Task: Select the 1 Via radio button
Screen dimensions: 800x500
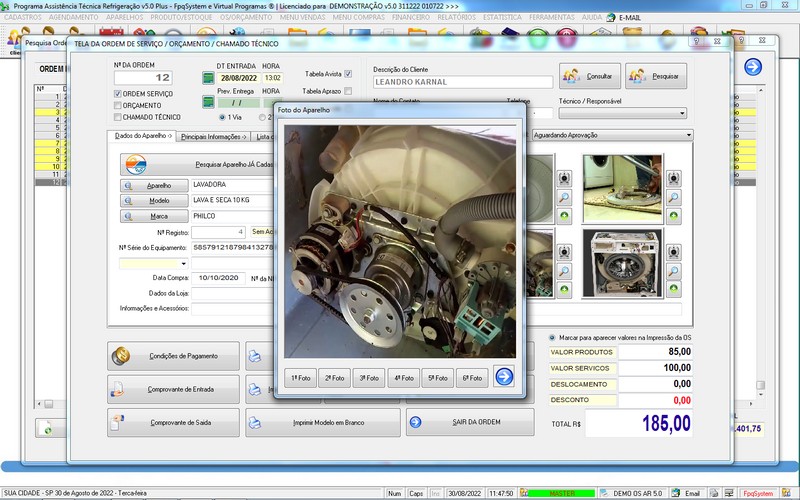Action: (221, 117)
